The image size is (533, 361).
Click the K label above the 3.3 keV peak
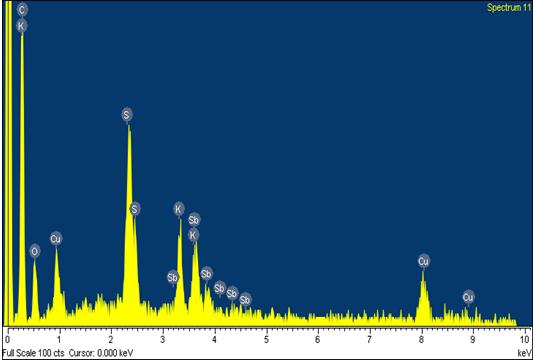[179, 209]
